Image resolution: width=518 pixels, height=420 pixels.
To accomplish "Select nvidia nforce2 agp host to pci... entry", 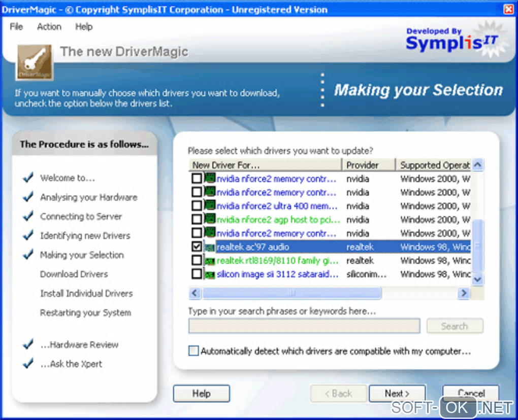I will (278, 220).
